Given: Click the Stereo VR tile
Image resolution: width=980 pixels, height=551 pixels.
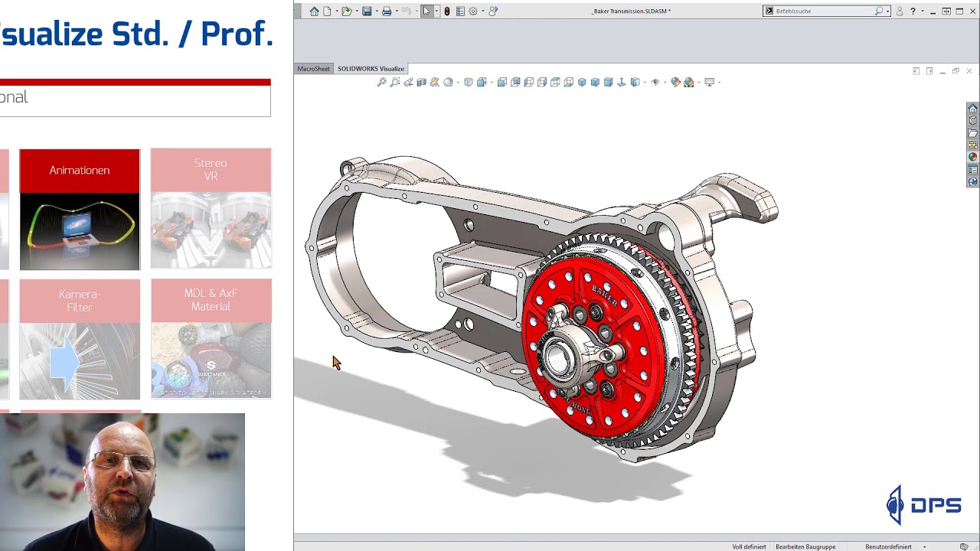Looking at the screenshot, I should (x=211, y=208).
